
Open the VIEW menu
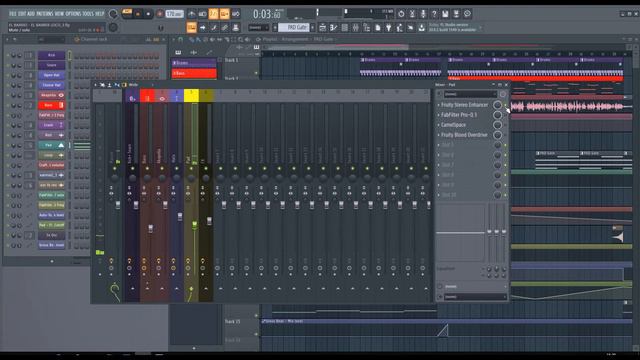pyautogui.click(x=59, y=13)
